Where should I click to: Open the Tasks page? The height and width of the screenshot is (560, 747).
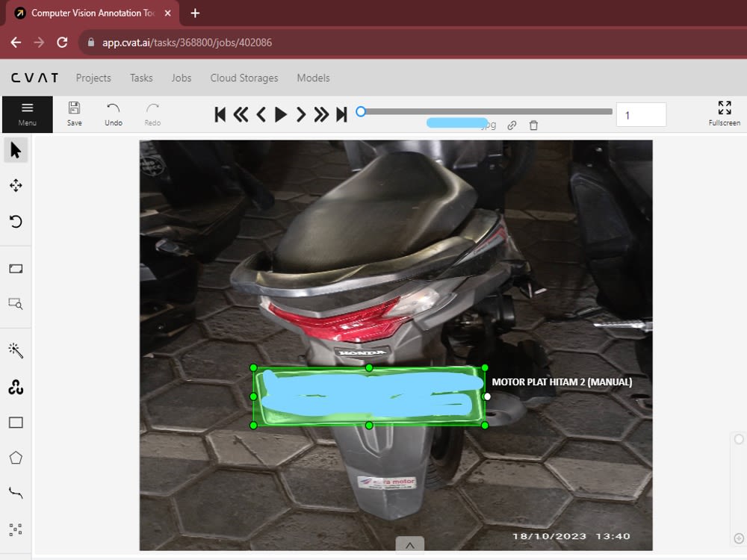pyautogui.click(x=141, y=78)
